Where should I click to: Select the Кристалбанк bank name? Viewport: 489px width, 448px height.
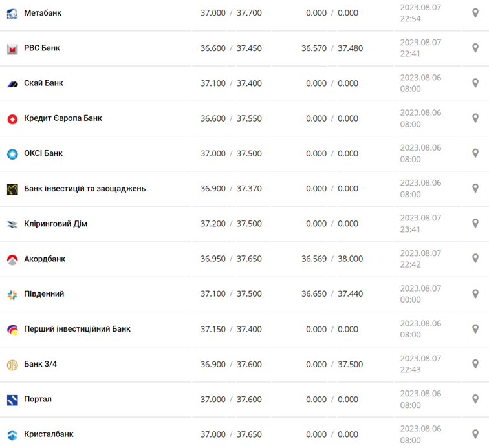[x=49, y=434]
